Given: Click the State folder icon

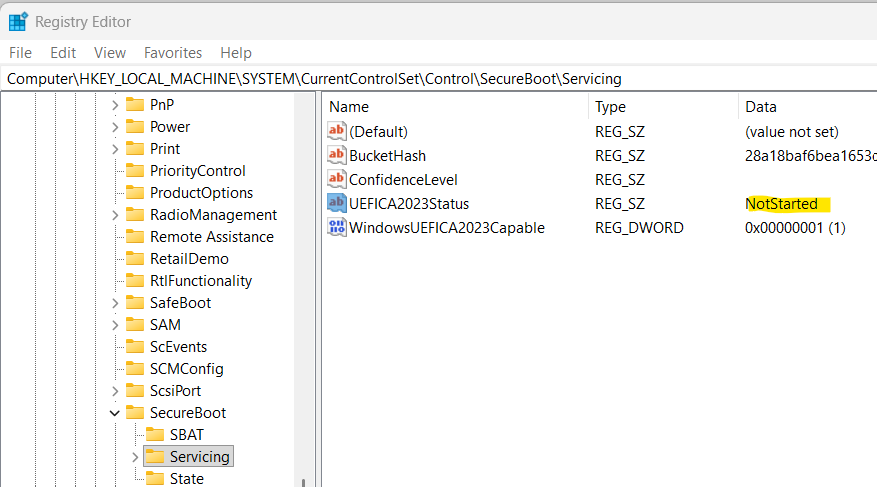Looking at the screenshot, I should [155, 478].
